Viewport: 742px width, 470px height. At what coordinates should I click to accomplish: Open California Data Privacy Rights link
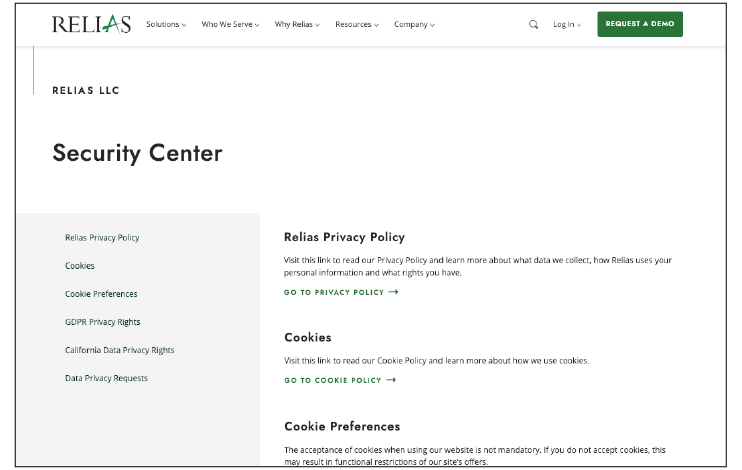[x=120, y=350]
